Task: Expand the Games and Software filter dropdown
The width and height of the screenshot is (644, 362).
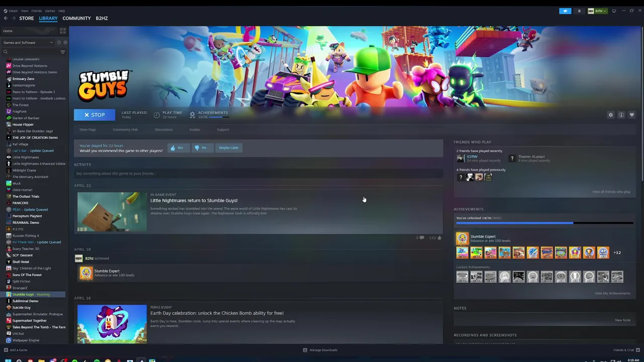Action: pos(28,42)
